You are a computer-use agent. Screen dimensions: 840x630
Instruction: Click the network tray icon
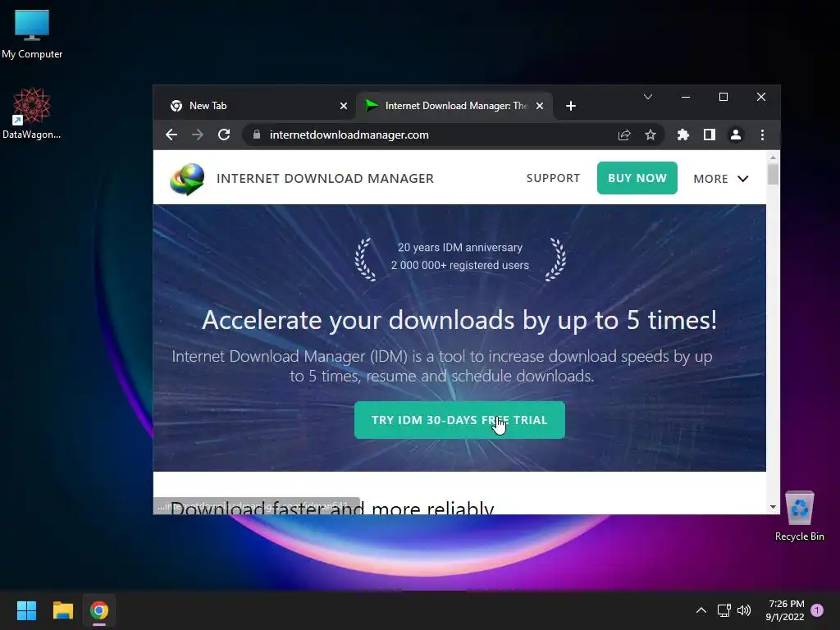724,610
